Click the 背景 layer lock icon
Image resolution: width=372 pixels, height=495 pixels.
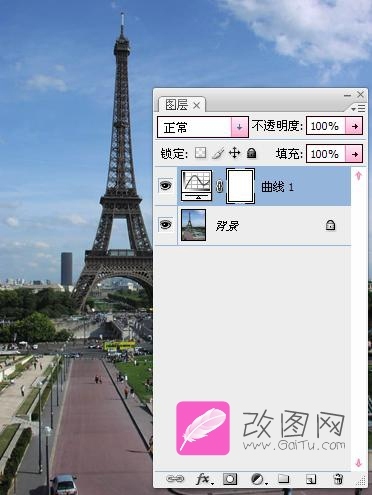point(330,225)
